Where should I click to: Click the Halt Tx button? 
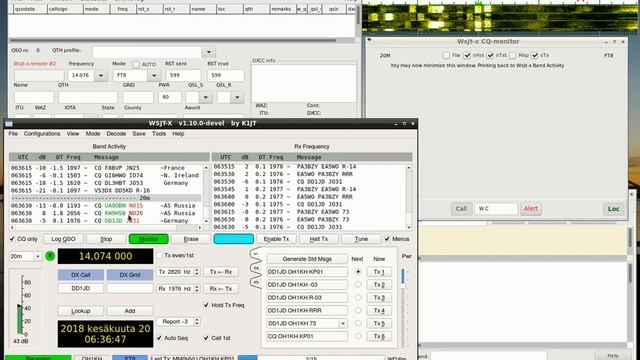[319, 239]
